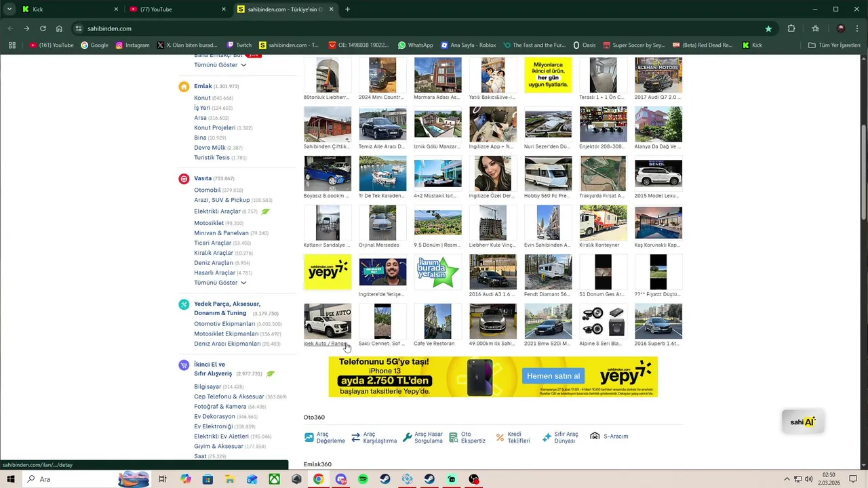The image size is (868, 488).
Task: Open Sıfır Araç Dünyası icon
Action: click(x=547, y=438)
